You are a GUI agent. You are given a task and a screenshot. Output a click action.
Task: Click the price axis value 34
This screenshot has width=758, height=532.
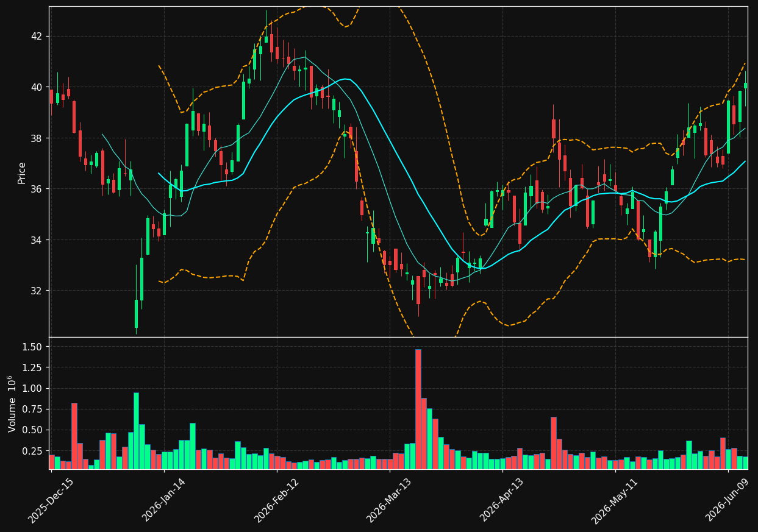click(x=37, y=240)
